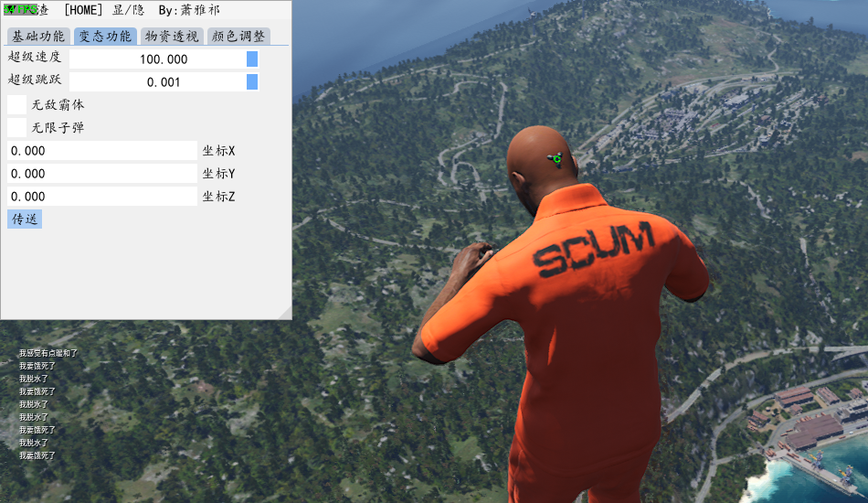868x503 pixels.
Task: Click the 坐标Y label
Action: click(218, 174)
